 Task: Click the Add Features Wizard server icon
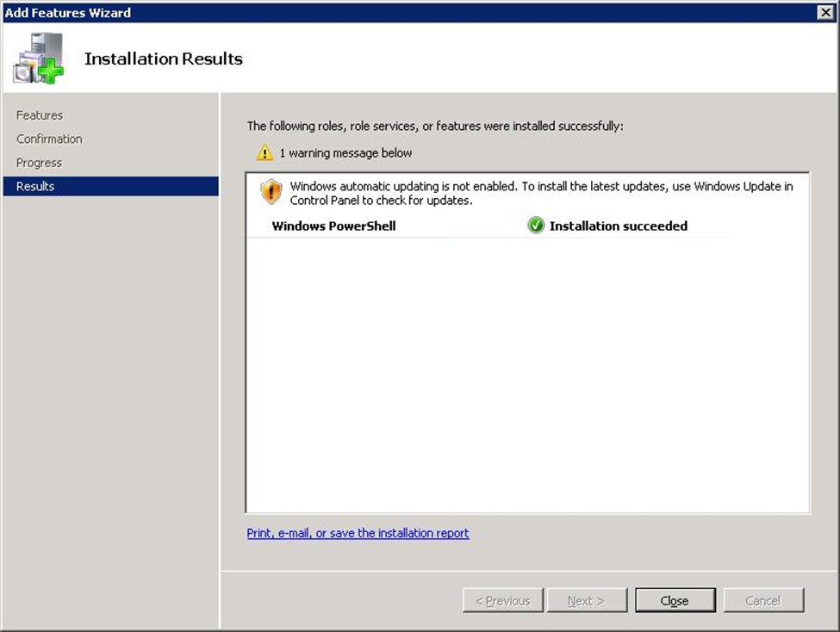tap(39, 59)
